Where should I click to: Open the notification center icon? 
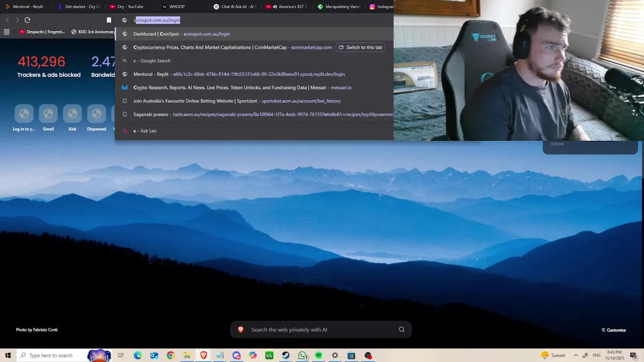coord(633,355)
